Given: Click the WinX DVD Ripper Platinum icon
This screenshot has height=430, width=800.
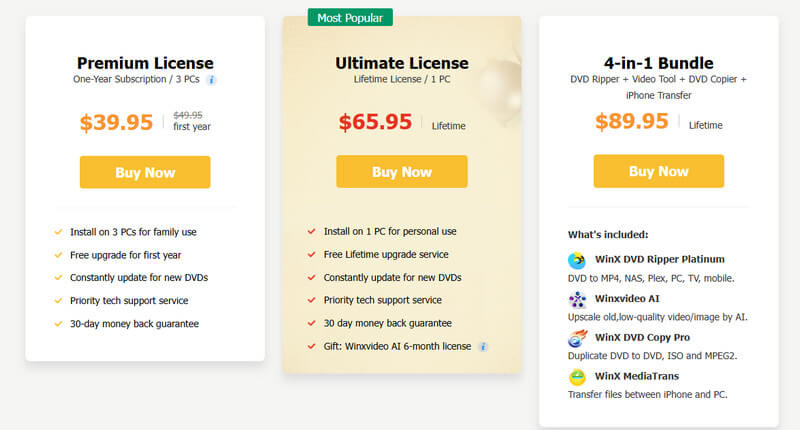Looking at the screenshot, I should 576,261.
